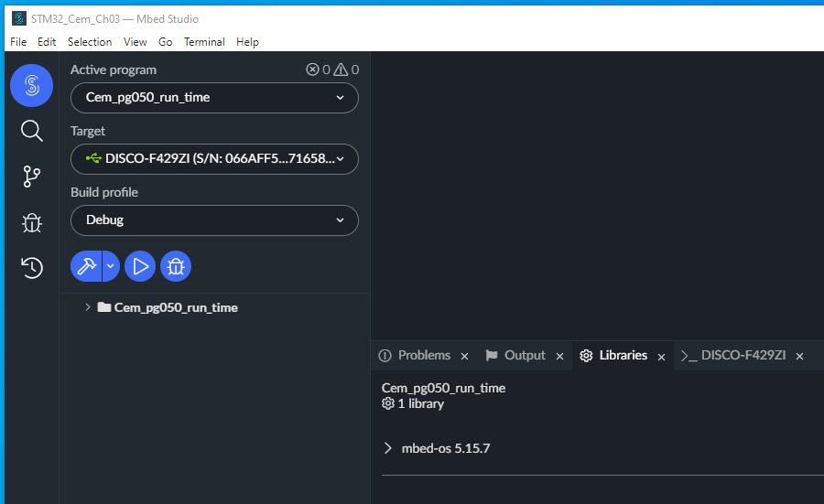
Task: Expand the Cem_pg050_run_time folder chevron
Action: click(x=88, y=307)
